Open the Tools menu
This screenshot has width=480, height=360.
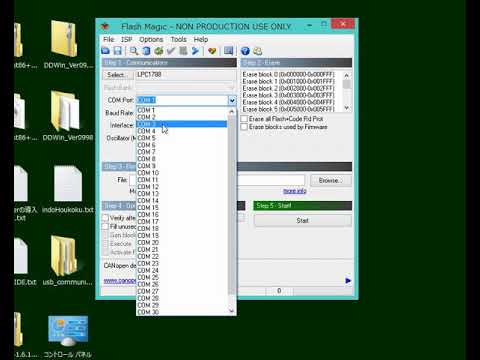click(x=179, y=39)
